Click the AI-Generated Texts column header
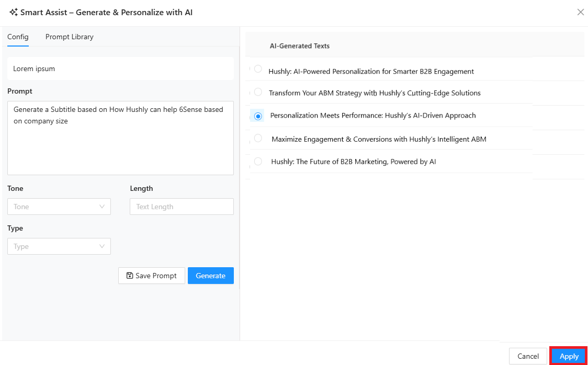This screenshot has width=588, height=365. pos(300,45)
